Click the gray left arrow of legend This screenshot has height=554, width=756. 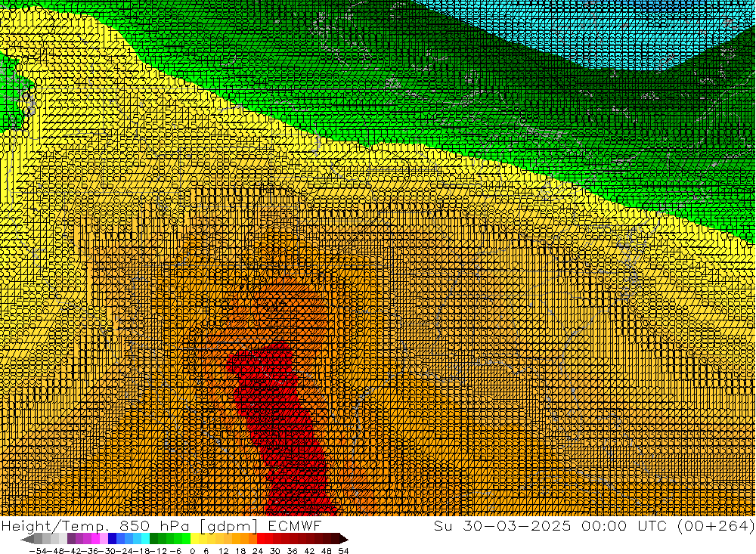coord(27,539)
